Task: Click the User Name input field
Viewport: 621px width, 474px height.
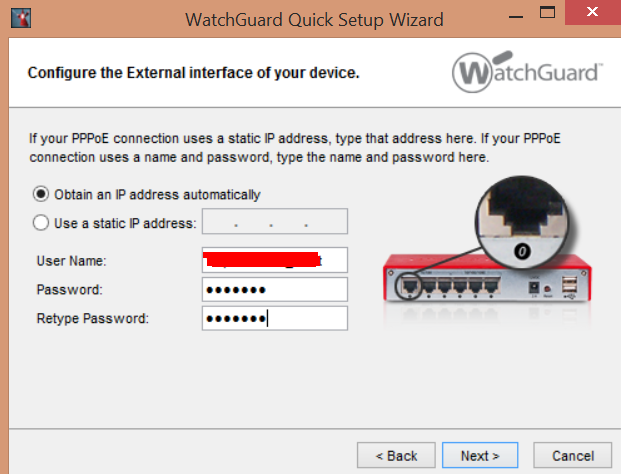Action: coord(275,260)
